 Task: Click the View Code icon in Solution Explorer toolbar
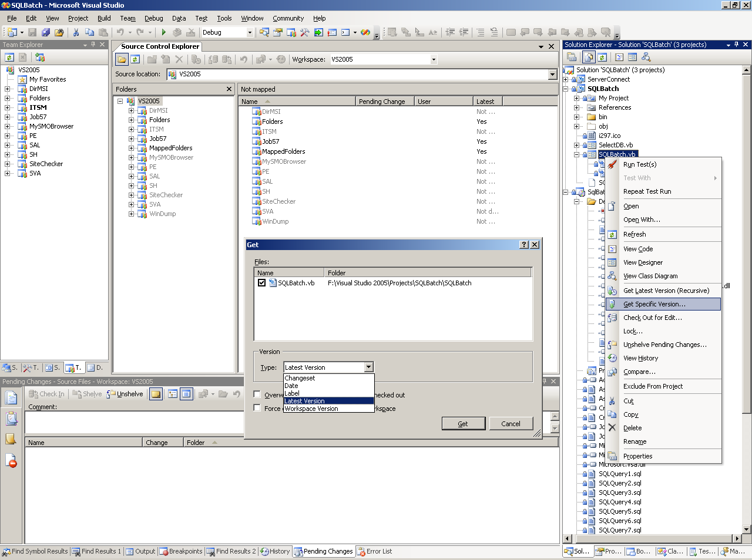(x=619, y=57)
